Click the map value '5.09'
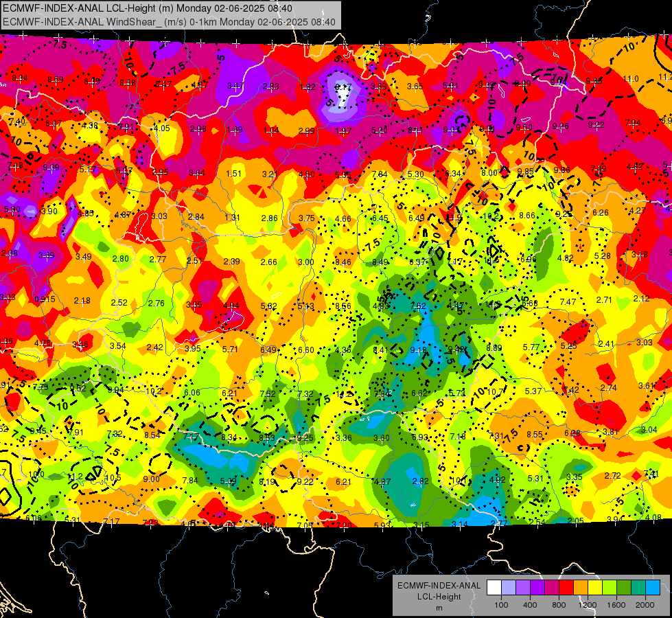This screenshot has height=618, width=672. tap(229, 481)
